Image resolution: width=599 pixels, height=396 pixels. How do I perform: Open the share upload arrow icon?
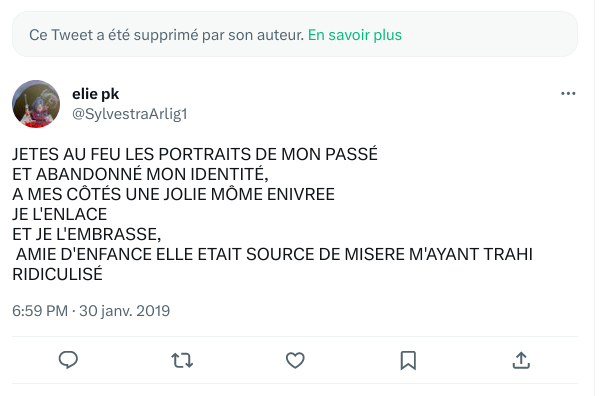point(521,360)
